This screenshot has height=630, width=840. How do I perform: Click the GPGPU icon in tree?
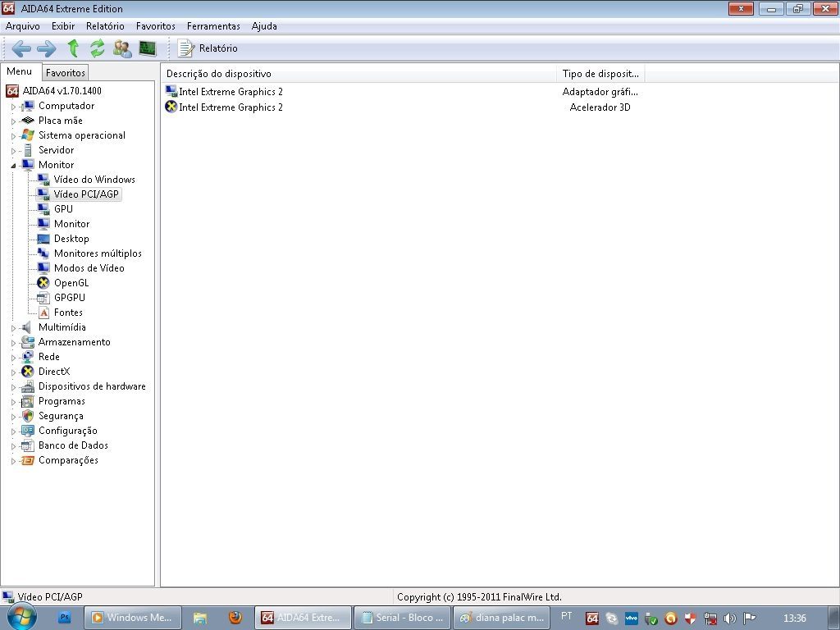coord(43,297)
